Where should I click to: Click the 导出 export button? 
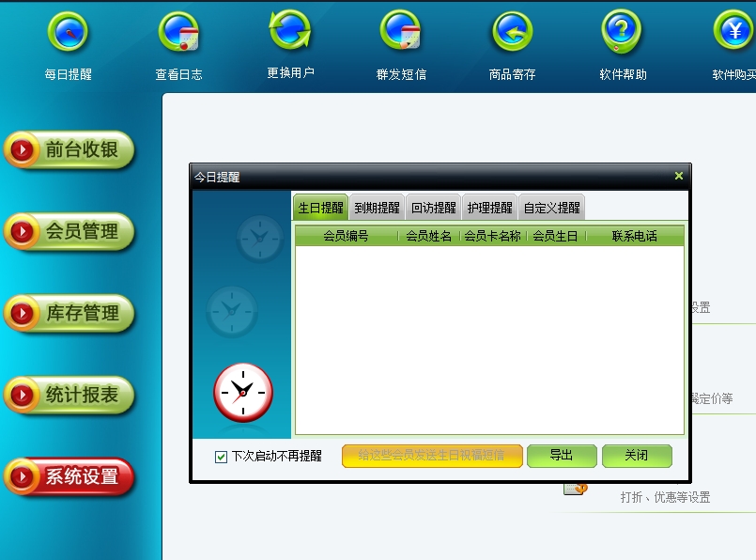tap(562, 456)
